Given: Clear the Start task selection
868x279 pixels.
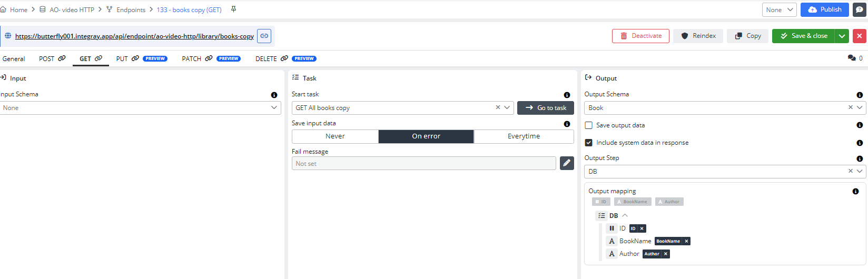Looking at the screenshot, I should 498,107.
